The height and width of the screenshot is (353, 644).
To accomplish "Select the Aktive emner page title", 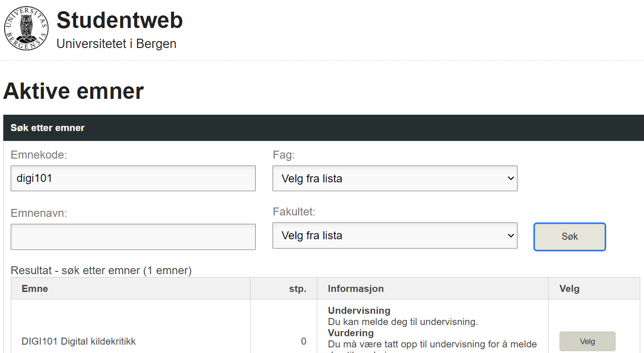I will [73, 91].
